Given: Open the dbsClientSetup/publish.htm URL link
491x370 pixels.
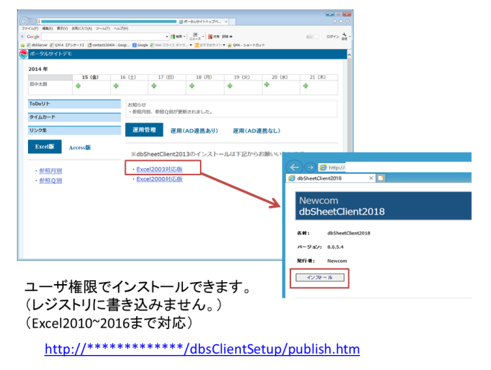Looking at the screenshot, I should pyautogui.click(x=202, y=349).
